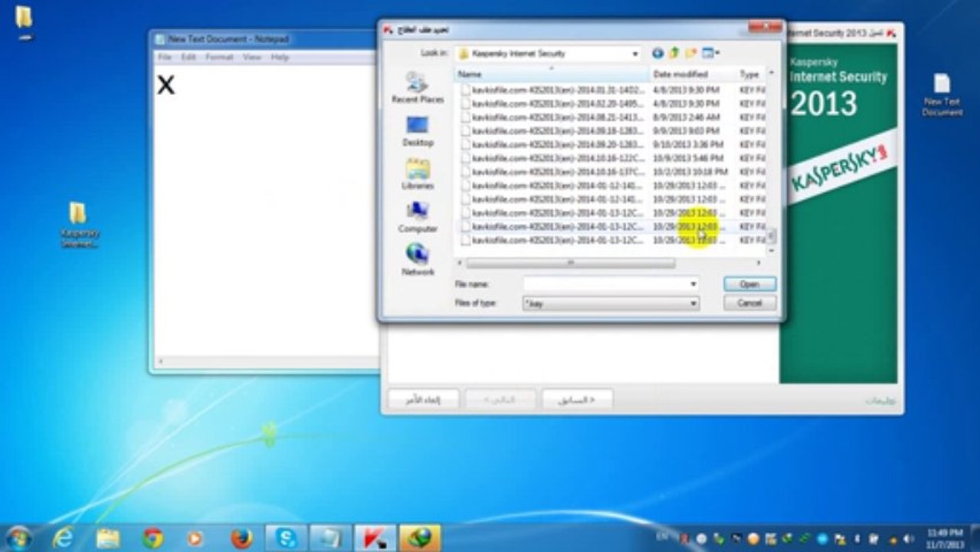The image size is (980, 552).
Task: Launch Firefox from the taskbar
Action: click(241, 538)
